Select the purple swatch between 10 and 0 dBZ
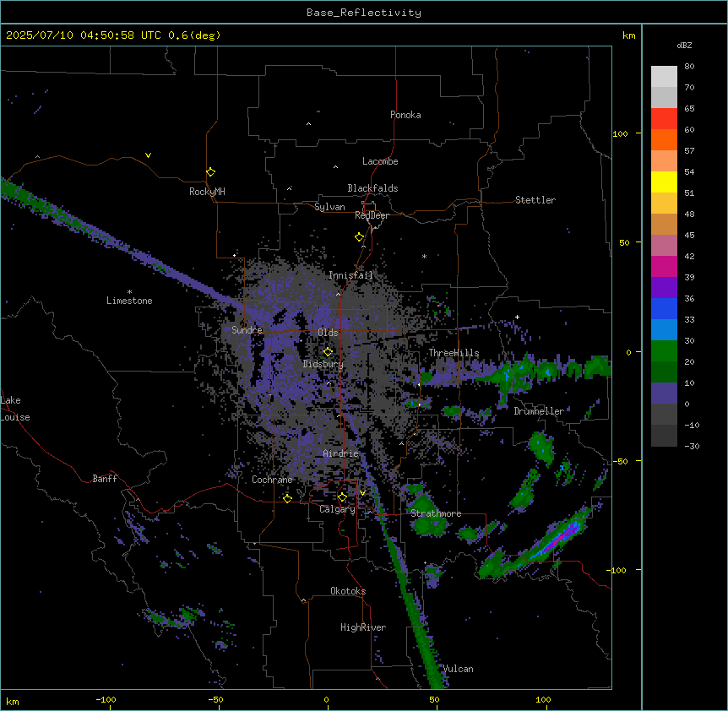728x711 pixels. (x=664, y=393)
